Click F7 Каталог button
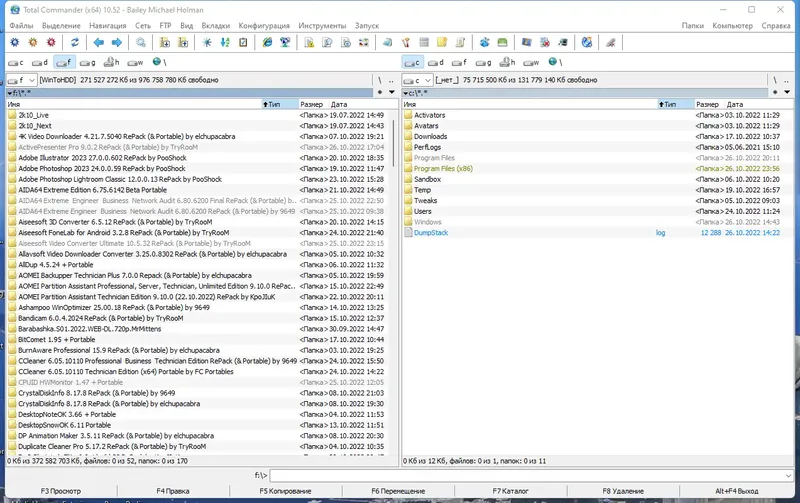The height and width of the screenshot is (503, 800). click(510, 491)
